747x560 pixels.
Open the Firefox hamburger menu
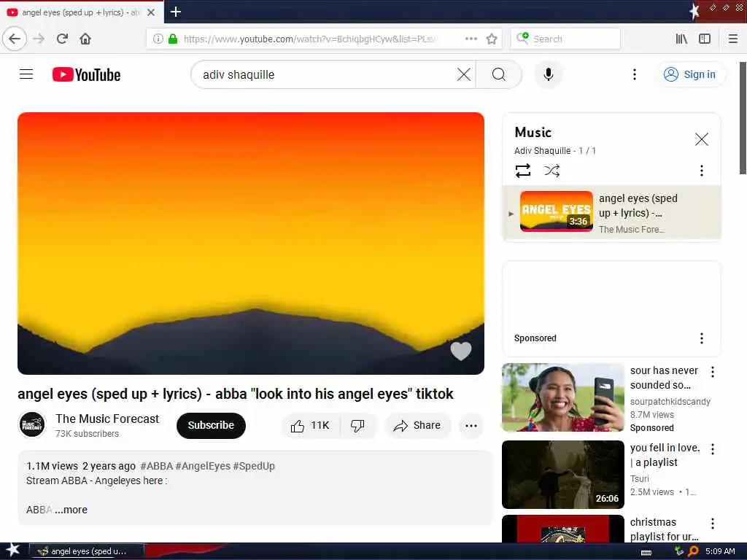click(733, 39)
